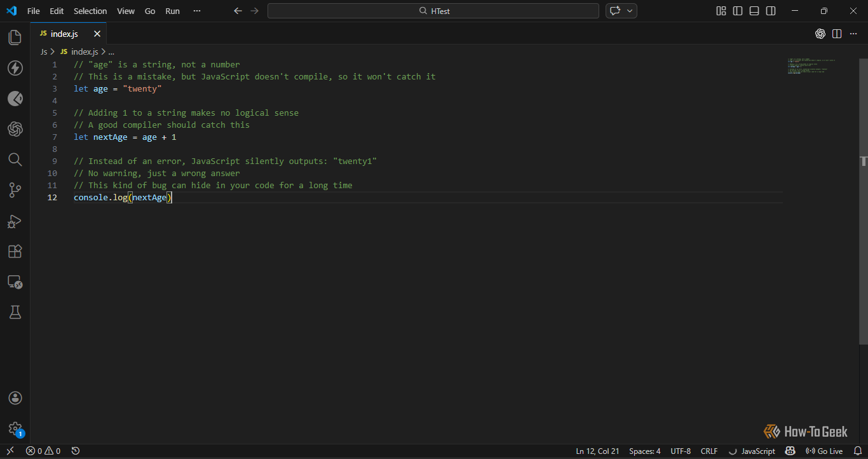The image size is (868, 459).
Task: Open the Source Control view
Action: 15,190
